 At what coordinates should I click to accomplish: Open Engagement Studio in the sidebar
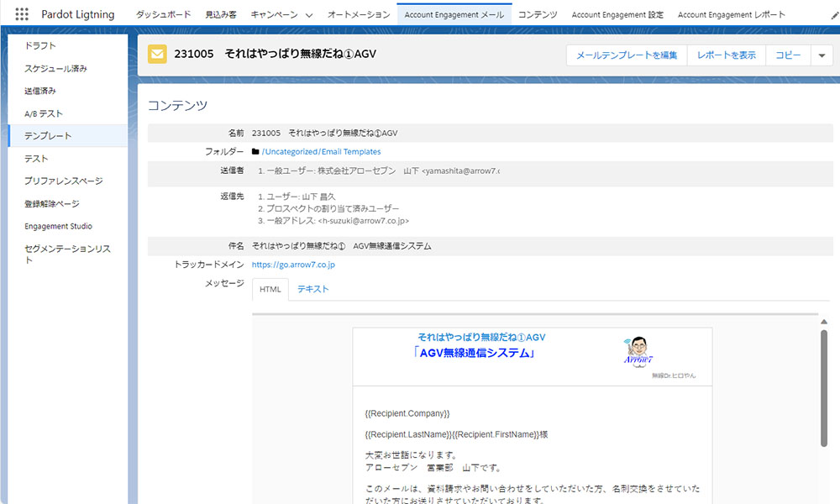point(68,226)
